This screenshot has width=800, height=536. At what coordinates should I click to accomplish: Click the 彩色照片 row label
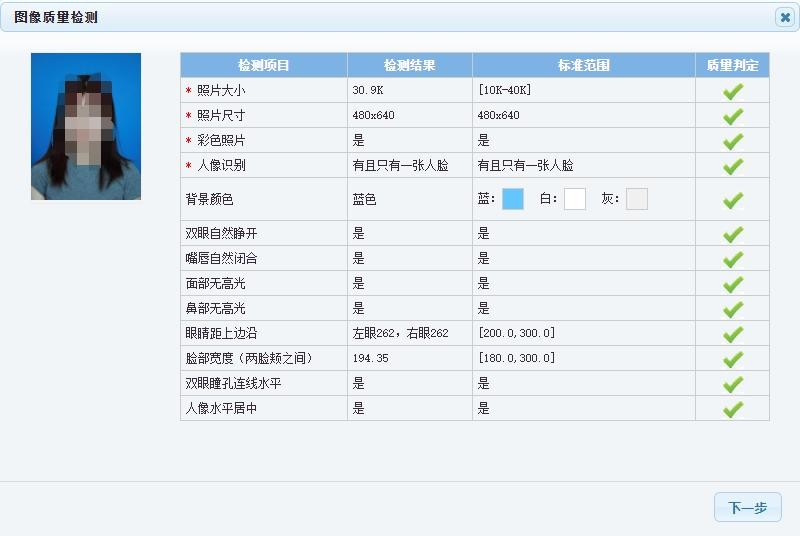coord(221,140)
